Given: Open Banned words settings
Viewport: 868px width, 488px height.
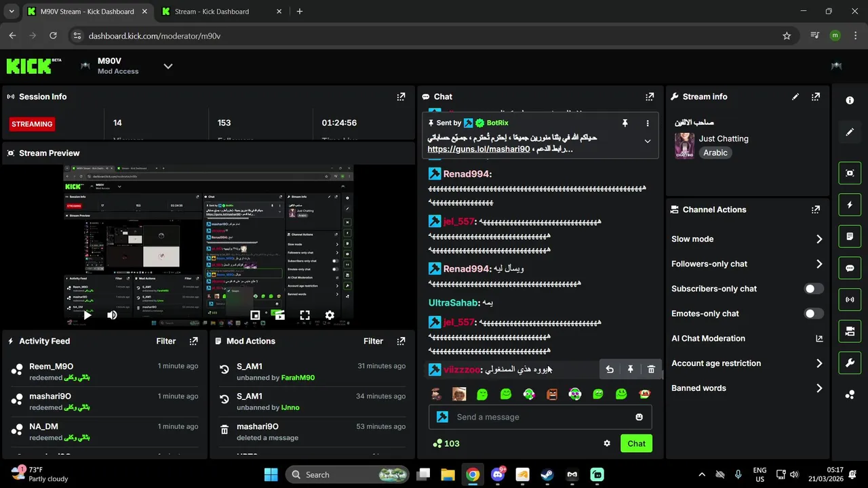Looking at the screenshot, I should point(747,388).
